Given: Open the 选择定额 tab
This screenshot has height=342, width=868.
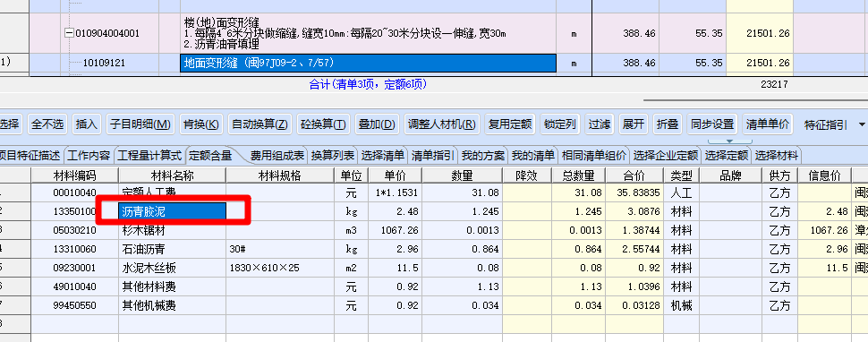Looking at the screenshot, I should pyautogui.click(x=727, y=156).
